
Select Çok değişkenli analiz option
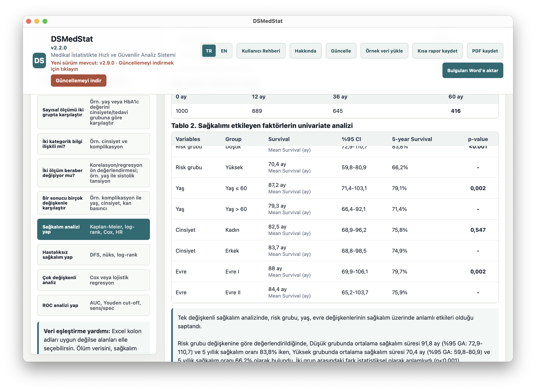coord(93,280)
